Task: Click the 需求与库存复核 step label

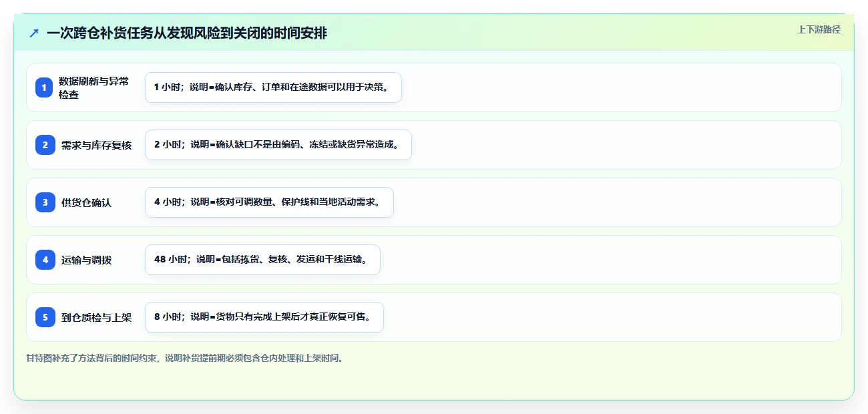Action: click(x=96, y=145)
